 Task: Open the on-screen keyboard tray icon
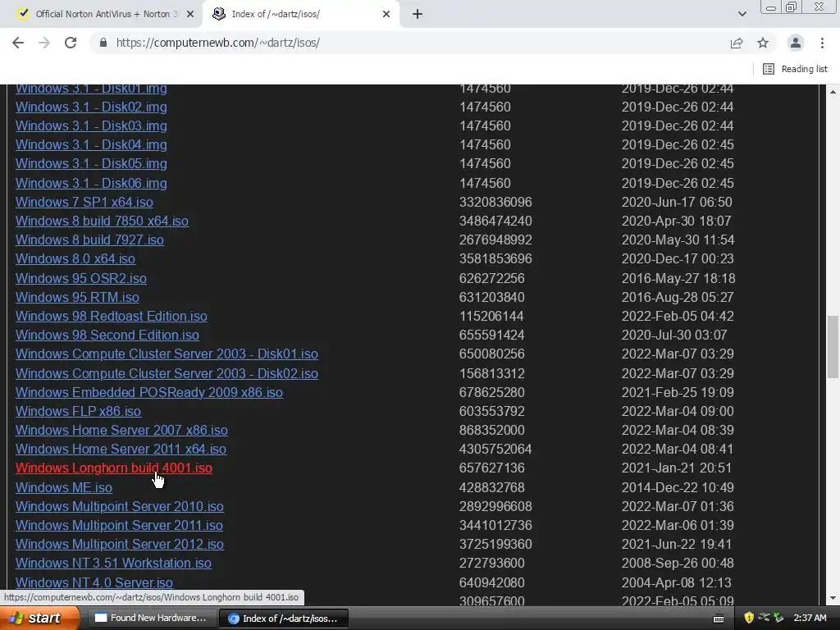click(x=719, y=619)
